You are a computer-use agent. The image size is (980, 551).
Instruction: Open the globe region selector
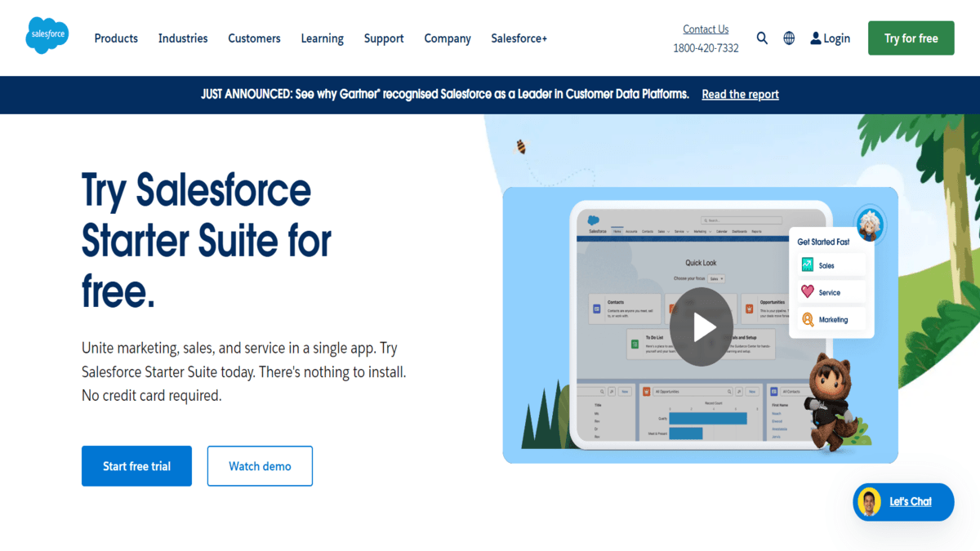click(789, 38)
